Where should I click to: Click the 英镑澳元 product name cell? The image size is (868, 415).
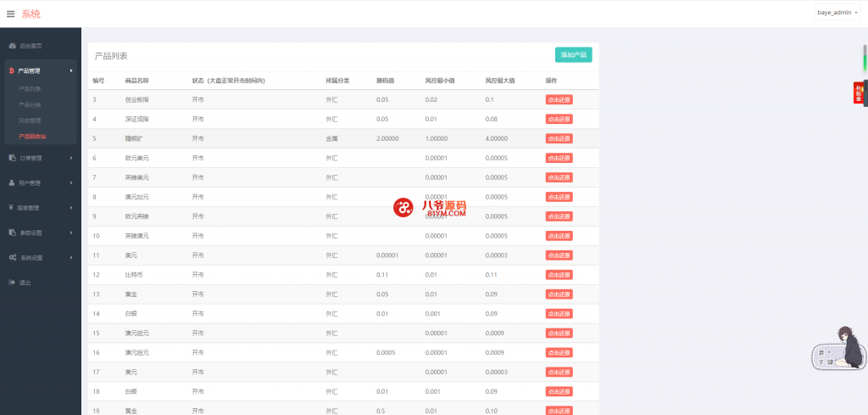click(x=137, y=235)
